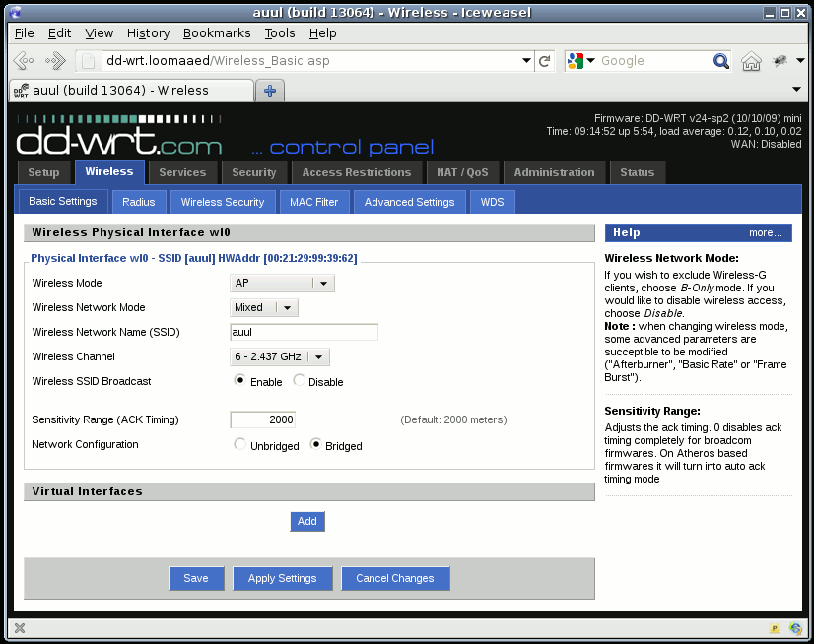This screenshot has width=814, height=644.
Task: Select Disable for SSID Broadcast
Action: (x=299, y=380)
